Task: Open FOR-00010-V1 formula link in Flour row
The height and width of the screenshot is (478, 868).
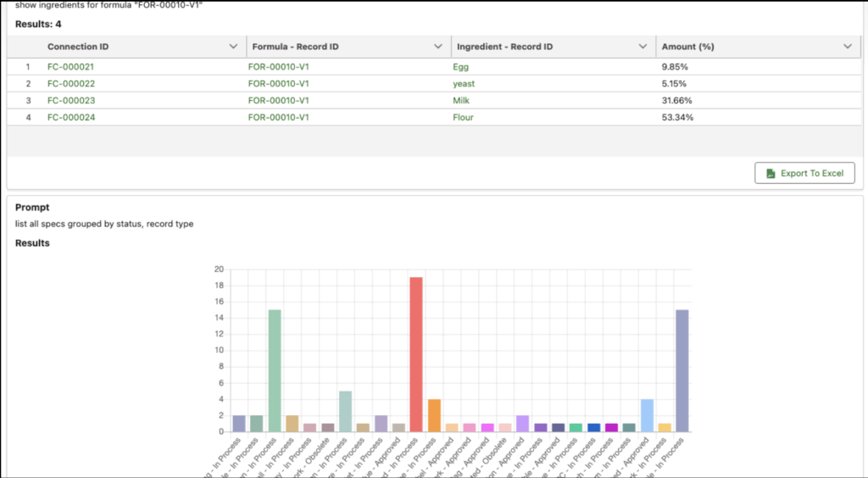Action: click(278, 117)
